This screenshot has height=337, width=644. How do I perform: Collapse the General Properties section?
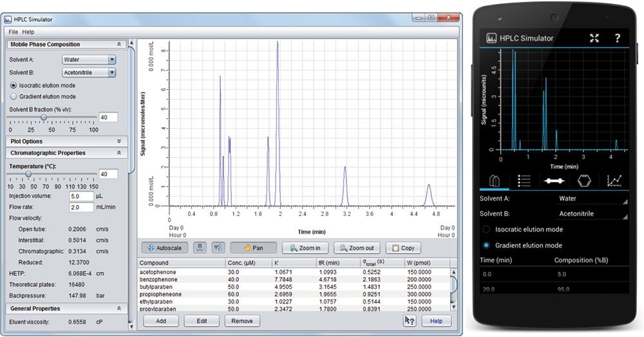pos(119,308)
